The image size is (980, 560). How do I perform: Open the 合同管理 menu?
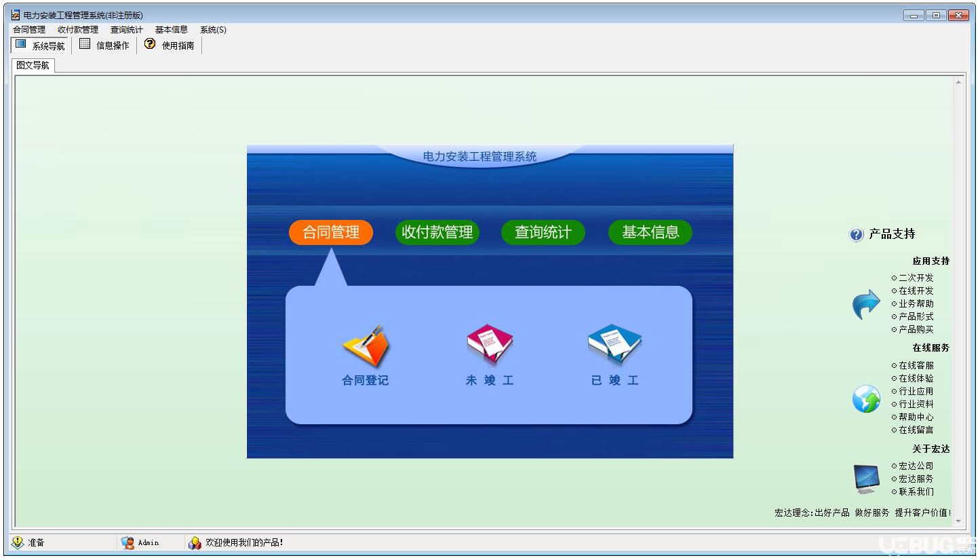[x=29, y=30]
